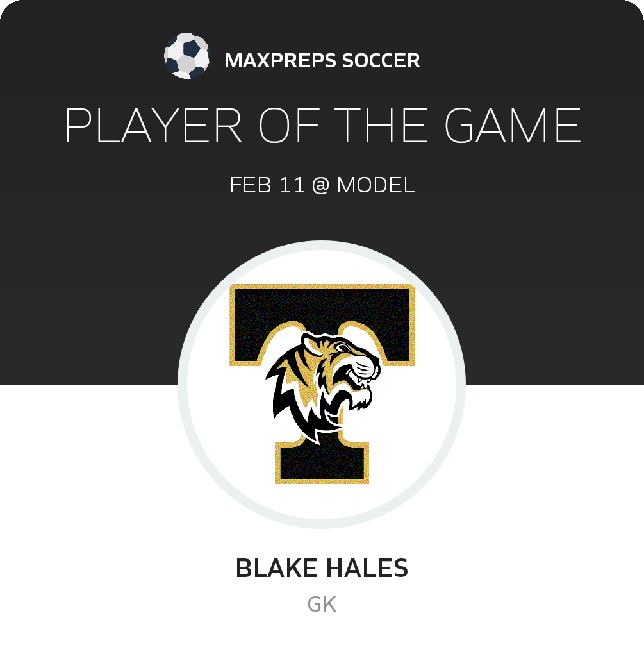Open the MAXPREPS word in the header
This screenshot has height=654, width=644.
click(280, 60)
